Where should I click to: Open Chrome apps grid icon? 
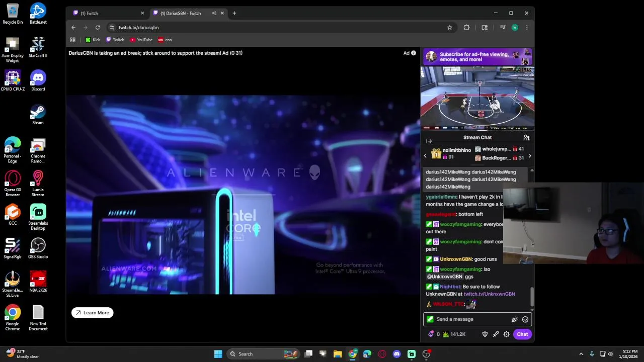point(73,40)
